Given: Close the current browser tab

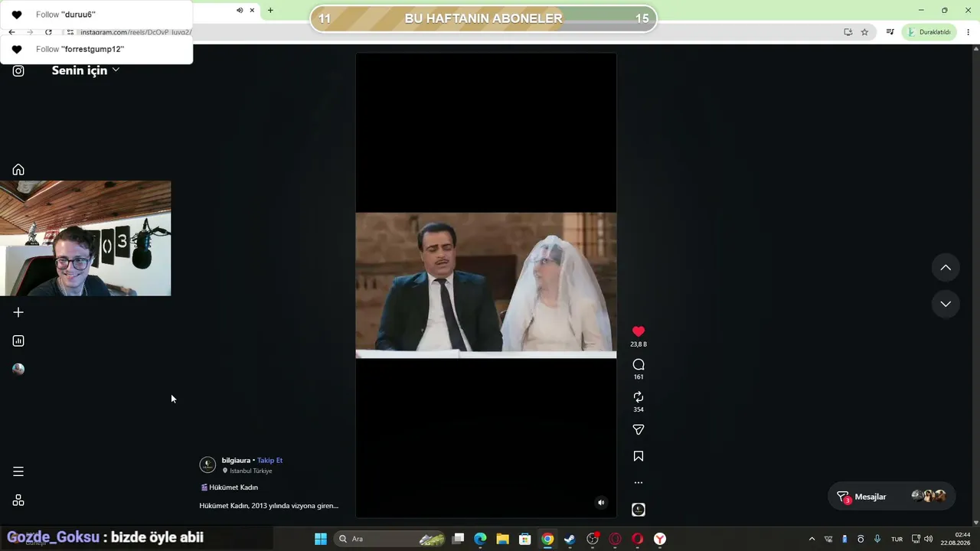Looking at the screenshot, I should tap(252, 11).
